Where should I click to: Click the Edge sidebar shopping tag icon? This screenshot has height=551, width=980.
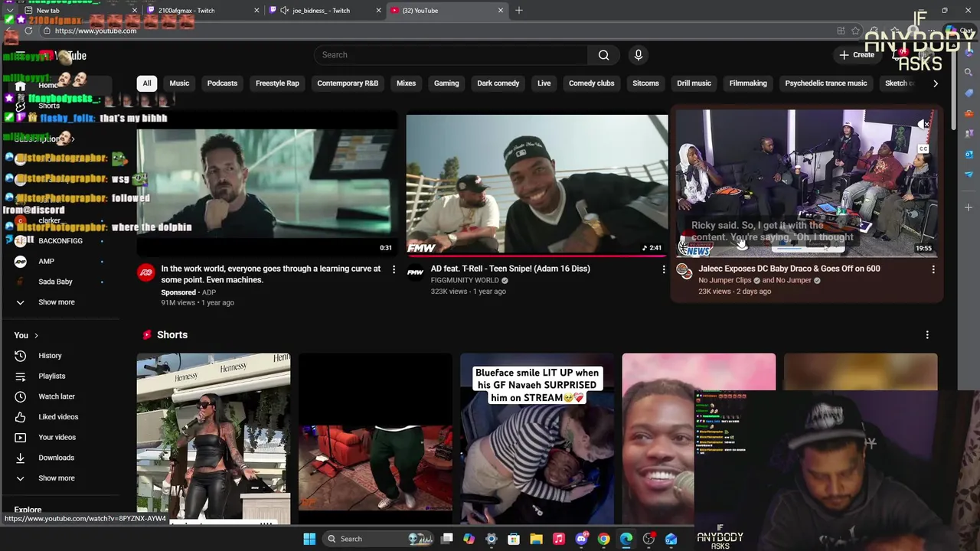[969, 93]
